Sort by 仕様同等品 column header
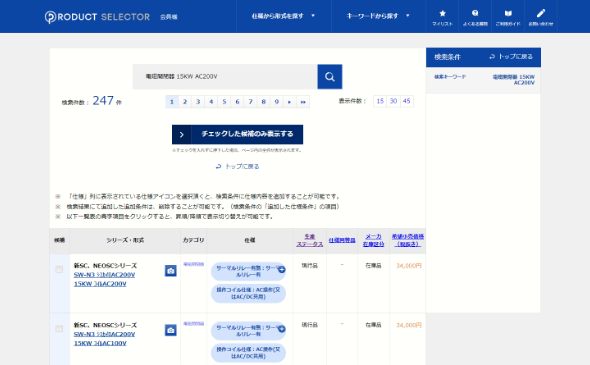 pos(342,240)
